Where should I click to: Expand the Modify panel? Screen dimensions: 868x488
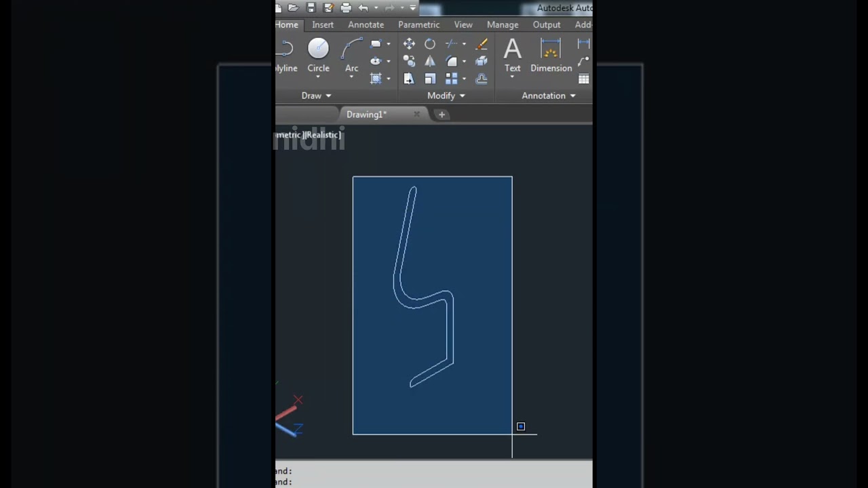point(446,96)
